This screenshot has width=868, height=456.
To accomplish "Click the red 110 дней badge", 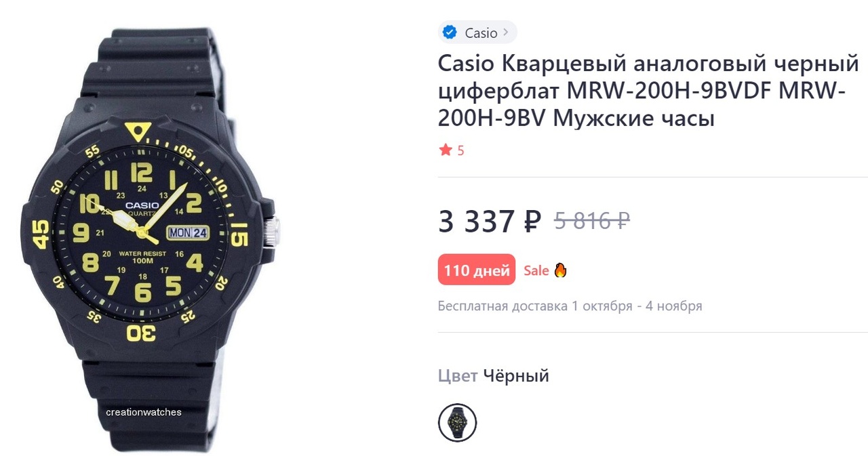I will pyautogui.click(x=477, y=270).
